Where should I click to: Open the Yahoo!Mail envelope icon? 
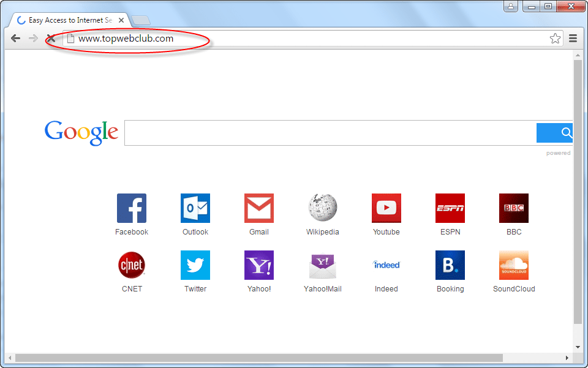(x=323, y=266)
